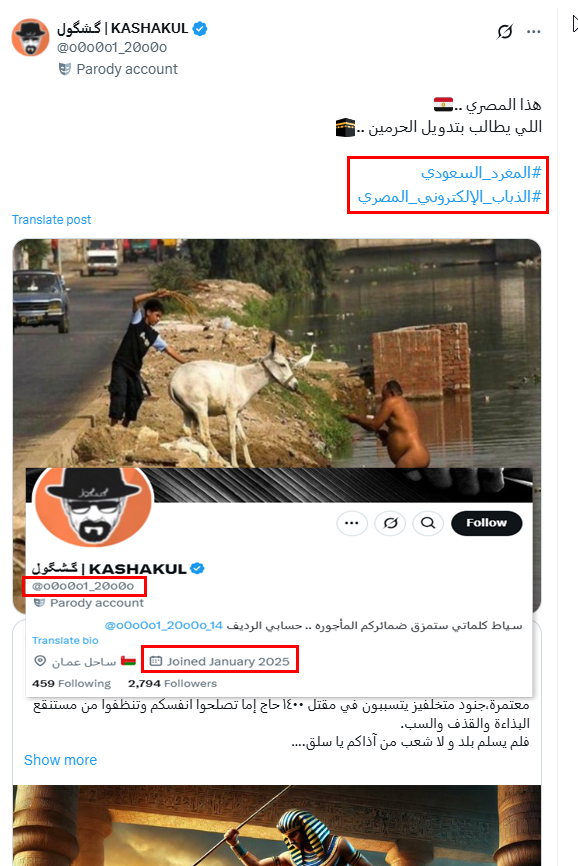This screenshot has width=578, height=866.
Task: Click the three-dot button in embedded profile
Action: [x=352, y=522]
